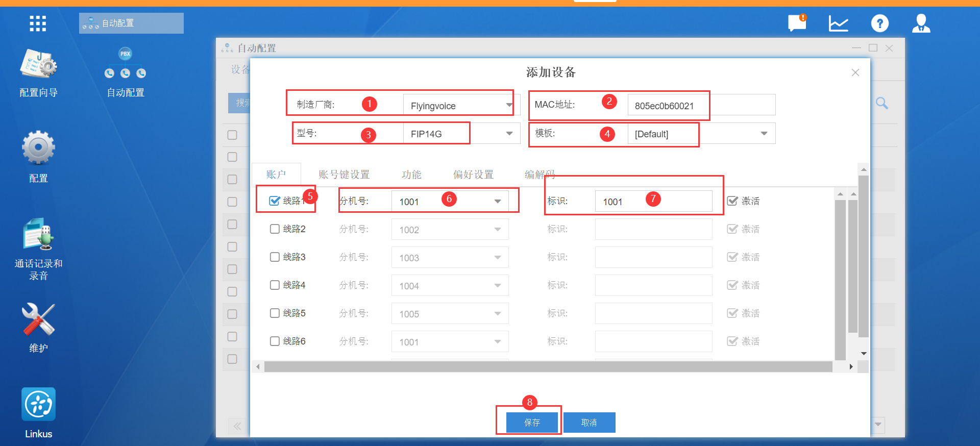Open the 配置向导 setup wizard icon

[38, 64]
